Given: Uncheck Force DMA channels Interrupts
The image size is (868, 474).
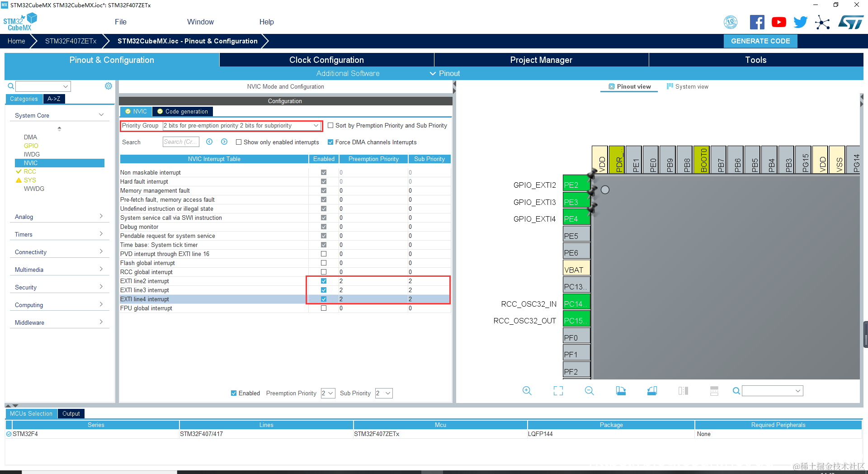Looking at the screenshot, I should (330, 142).
